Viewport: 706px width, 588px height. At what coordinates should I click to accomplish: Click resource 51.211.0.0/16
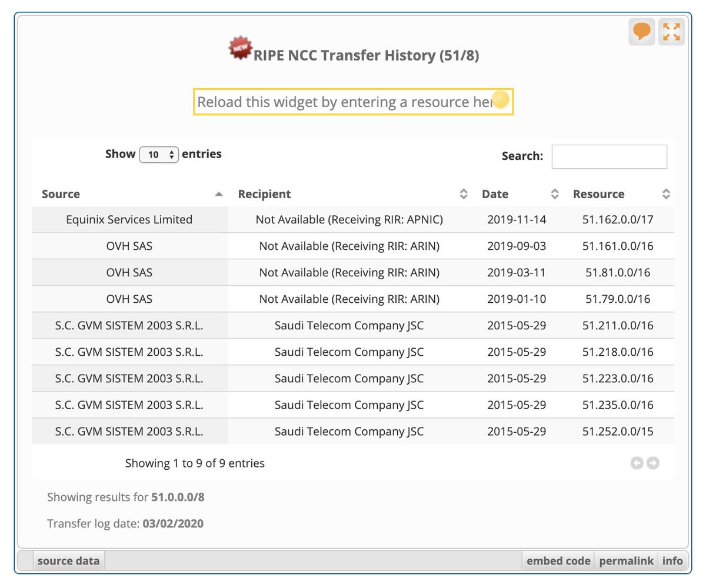click(x=618, y=325)
